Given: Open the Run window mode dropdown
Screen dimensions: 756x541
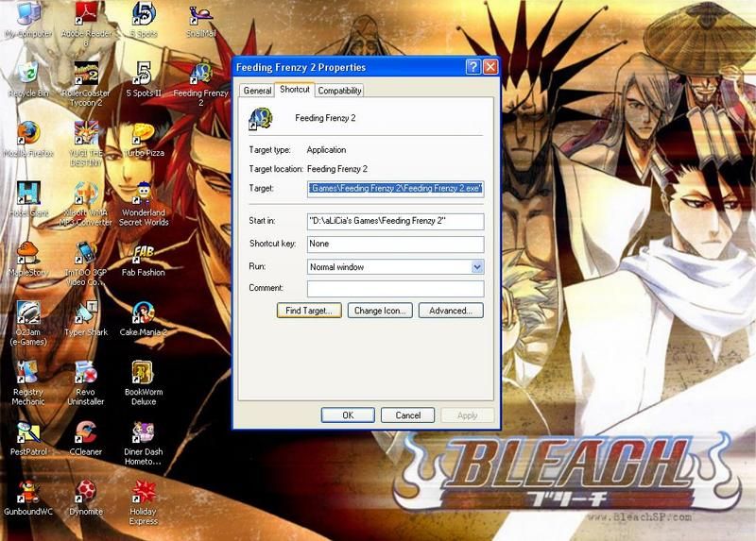Looking at the screenshot, I should (477, 267).
